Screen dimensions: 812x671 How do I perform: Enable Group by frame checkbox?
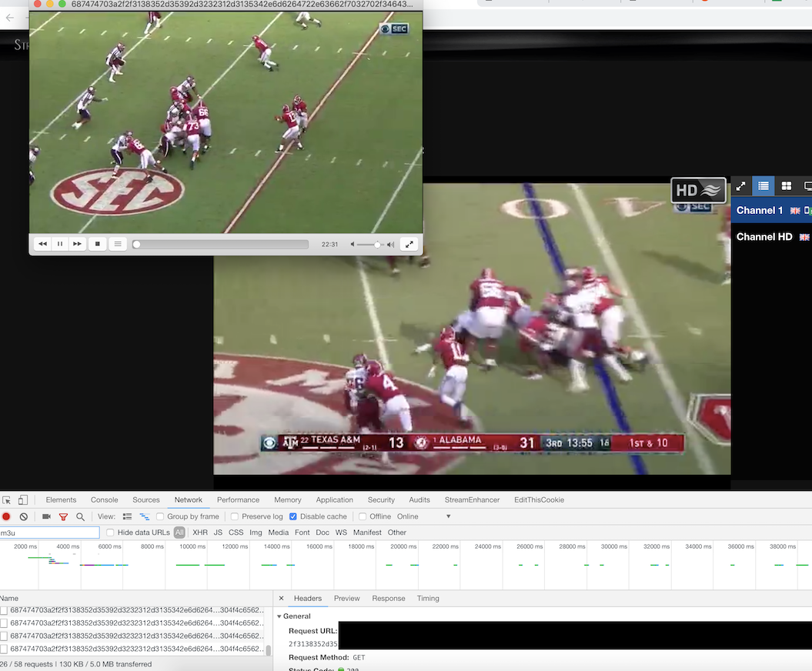tap(160, 516)
